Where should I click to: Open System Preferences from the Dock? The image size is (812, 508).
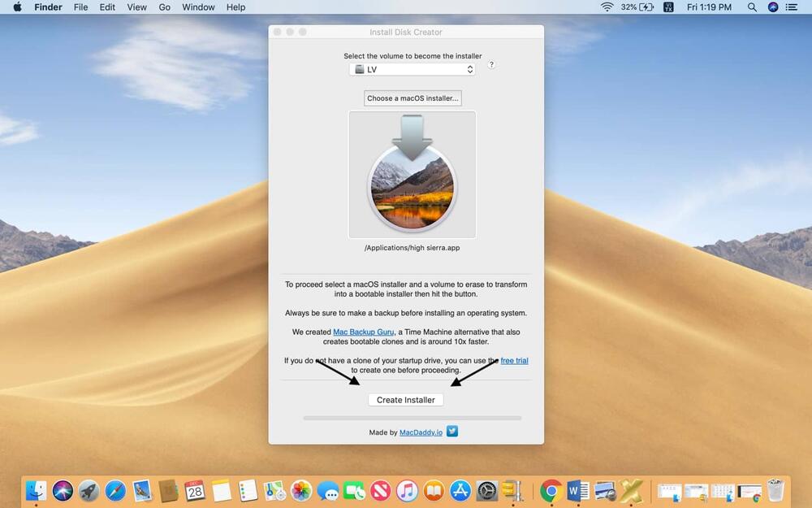[x=487, y=490]
